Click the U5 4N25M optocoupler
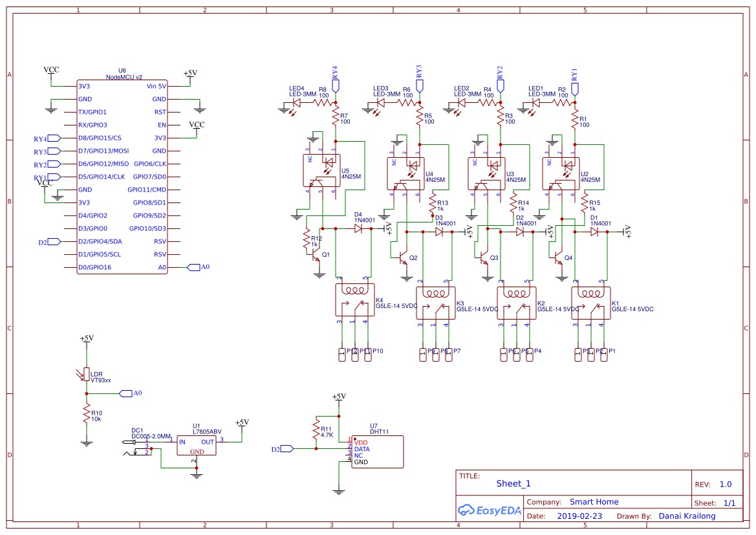This screenshot has height=535, width=756. [321, 171]
